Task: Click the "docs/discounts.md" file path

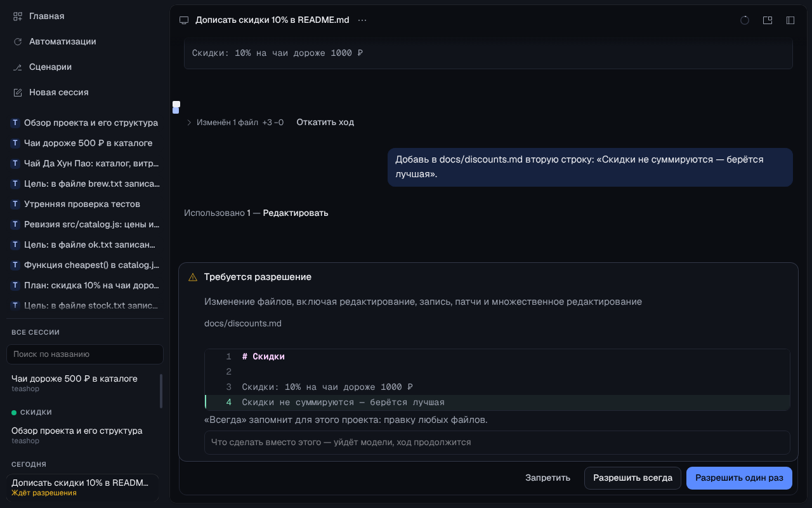Action: coord(243,323)
